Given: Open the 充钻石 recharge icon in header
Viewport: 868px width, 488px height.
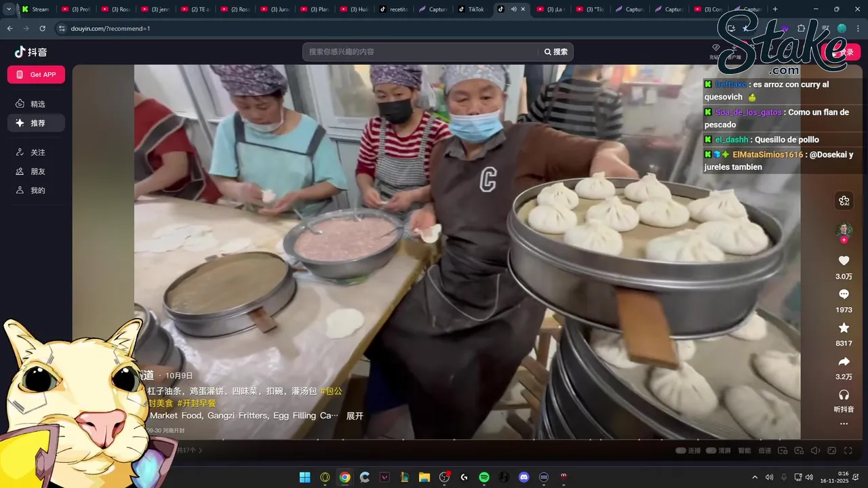Looking at the screenshot, I should (x=715, y=52).
